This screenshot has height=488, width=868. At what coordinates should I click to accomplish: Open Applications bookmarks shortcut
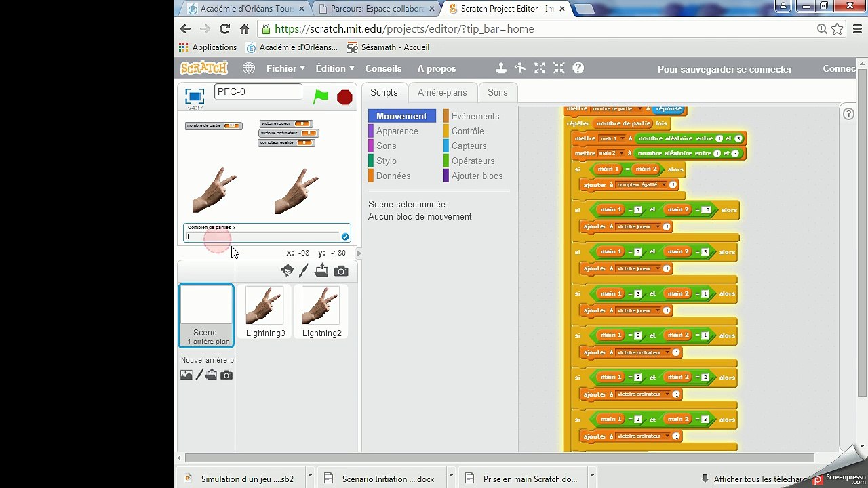(208, 47)
